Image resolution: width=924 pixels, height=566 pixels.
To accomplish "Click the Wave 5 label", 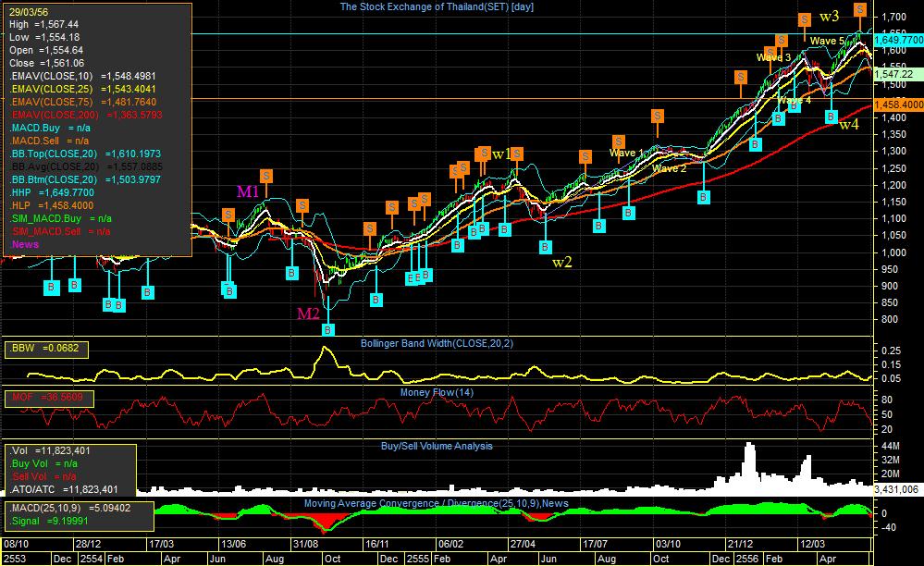I will [x=827, y=41].
